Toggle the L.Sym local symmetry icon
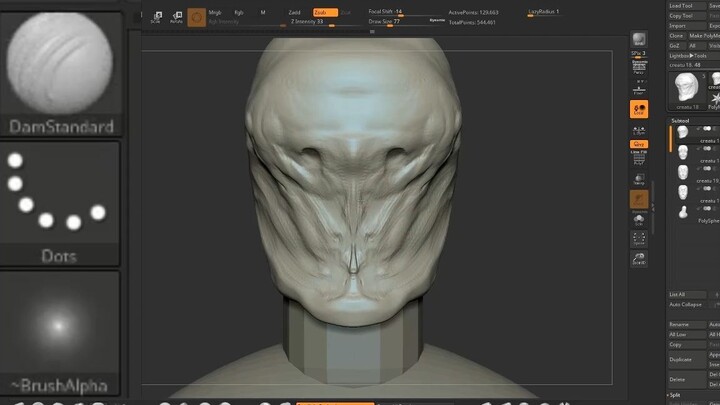This screenshot has height=405, width=720. tap(639, 130)
